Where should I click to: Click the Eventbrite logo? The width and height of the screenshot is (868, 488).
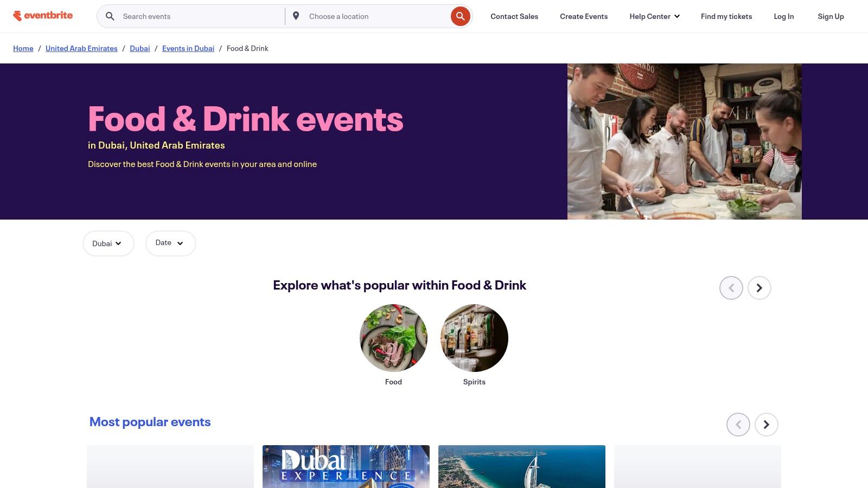point(43,15)
